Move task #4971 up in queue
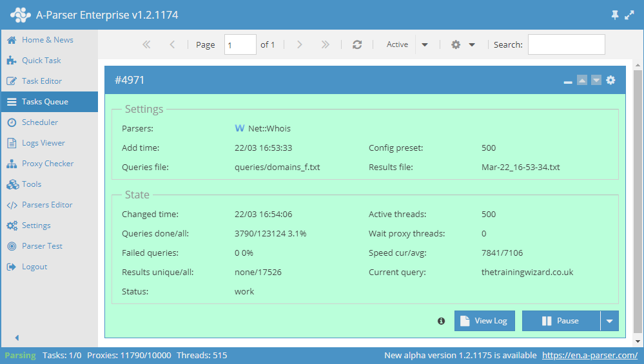The width and height of the screenshot is (644, 364). (x=582, y=81)
